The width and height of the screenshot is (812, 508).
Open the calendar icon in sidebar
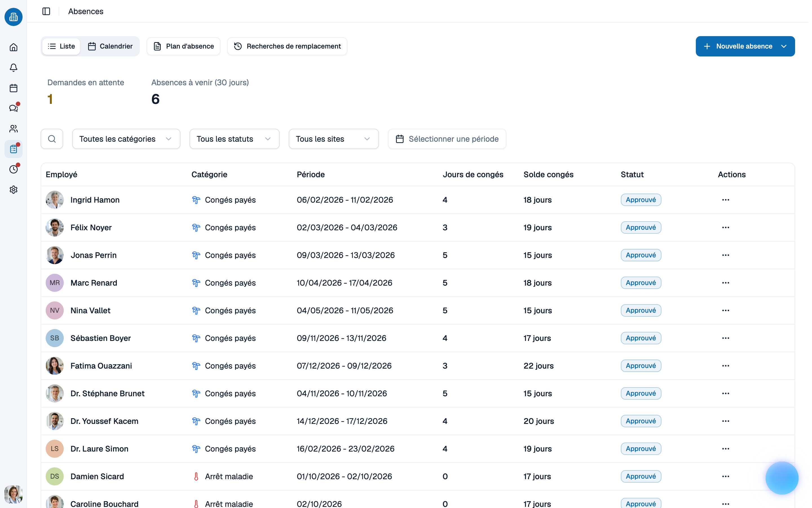point(14,88)
